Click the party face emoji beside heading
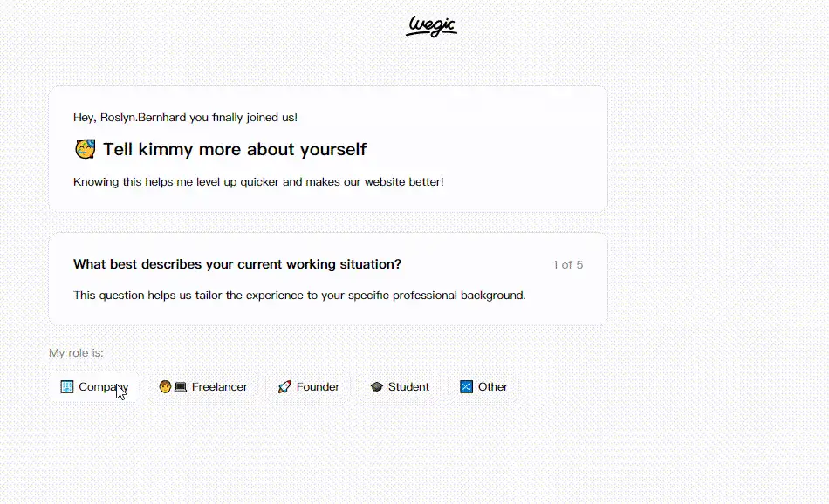Viewport: 829px width, 504px height. (86, 149)
